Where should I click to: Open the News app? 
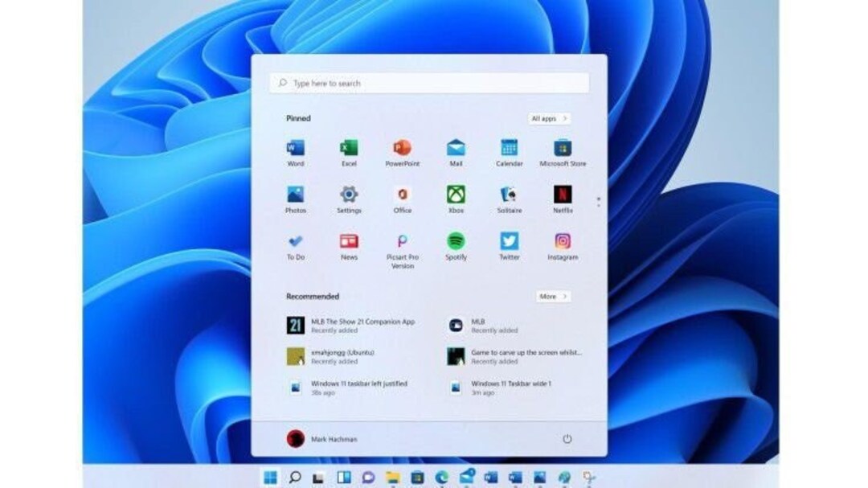pos(349,247)
